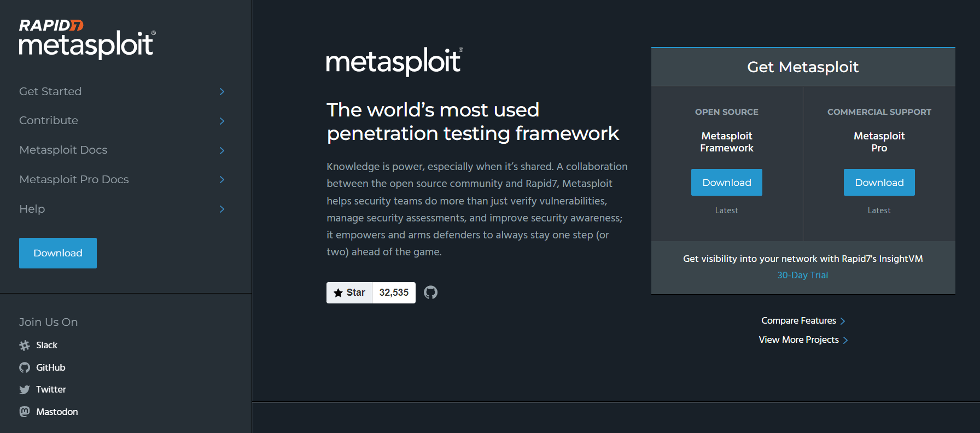Click the GitHub octocat icon beside the Star widget
The image size is (980, 433).
pyautogui.click(x=430, y=292)
